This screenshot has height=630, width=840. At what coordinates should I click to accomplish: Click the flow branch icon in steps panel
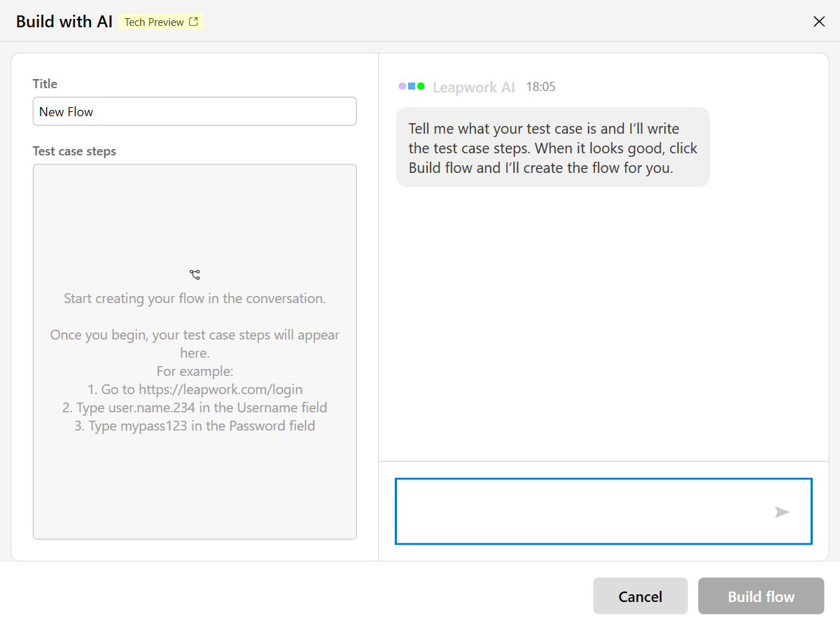pos(195,275)
